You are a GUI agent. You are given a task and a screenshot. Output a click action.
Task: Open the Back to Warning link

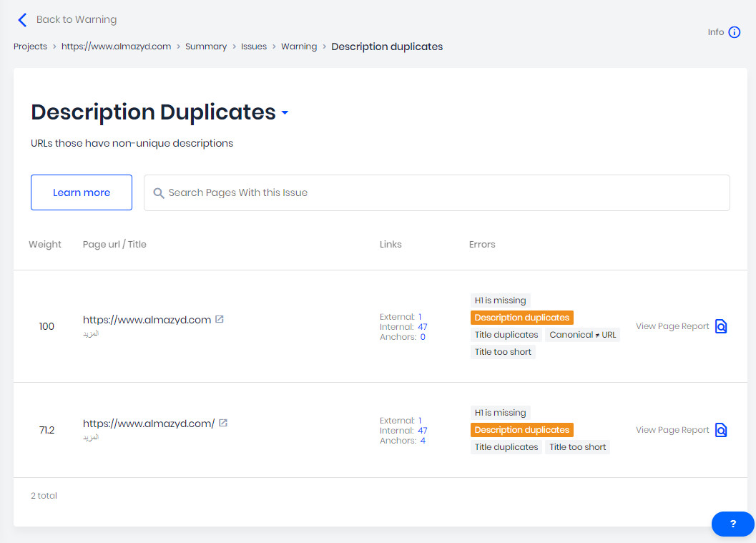point(77,20)
